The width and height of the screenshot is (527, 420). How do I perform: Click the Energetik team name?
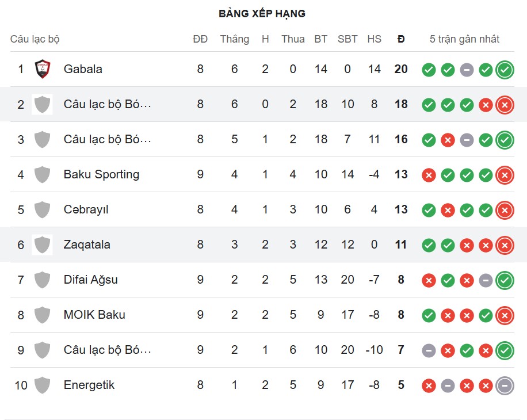point(89,385)
